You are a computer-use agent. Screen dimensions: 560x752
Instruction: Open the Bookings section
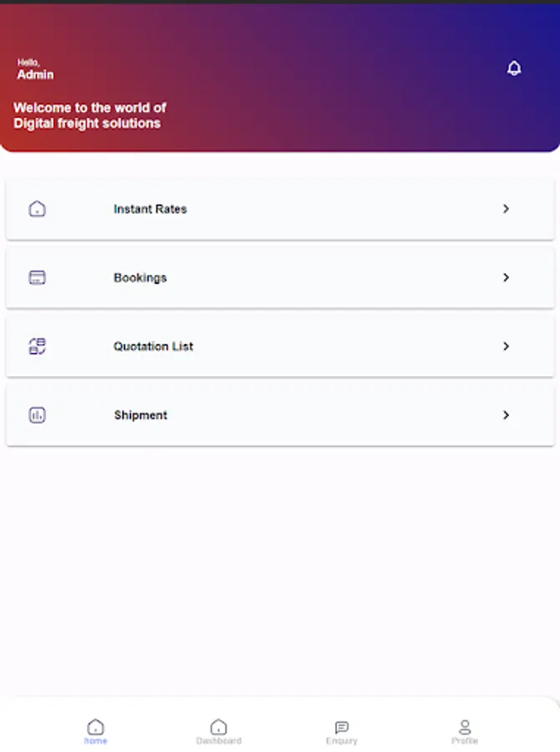point(280,277)
